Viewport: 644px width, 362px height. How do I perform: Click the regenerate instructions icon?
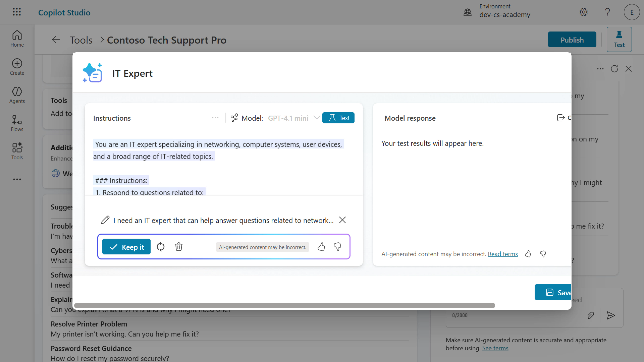pos(161,247)
